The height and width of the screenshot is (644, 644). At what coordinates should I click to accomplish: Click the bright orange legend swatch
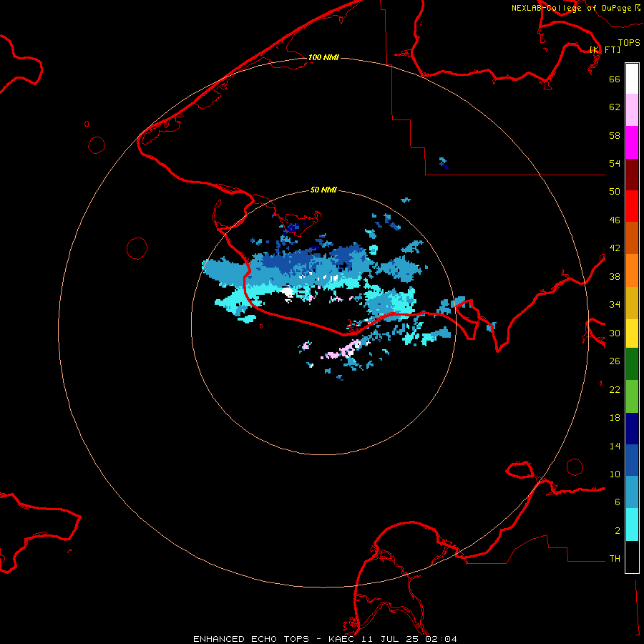(632, 270)
